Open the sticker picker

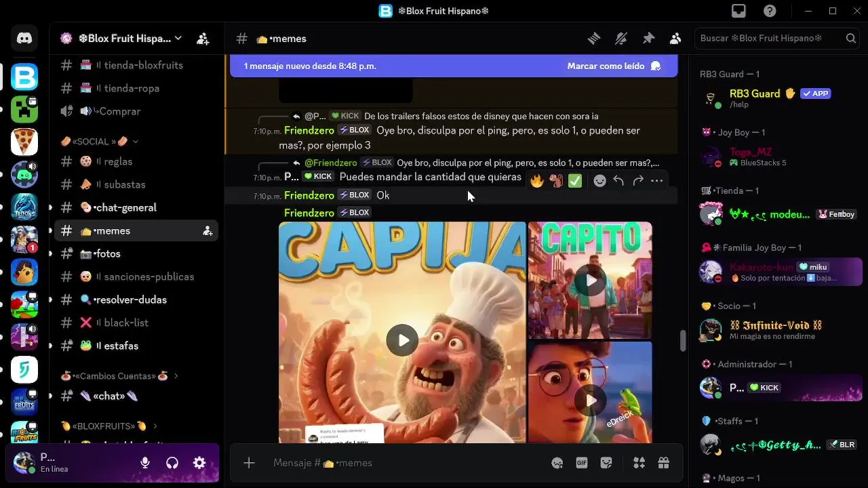(607, 463)
